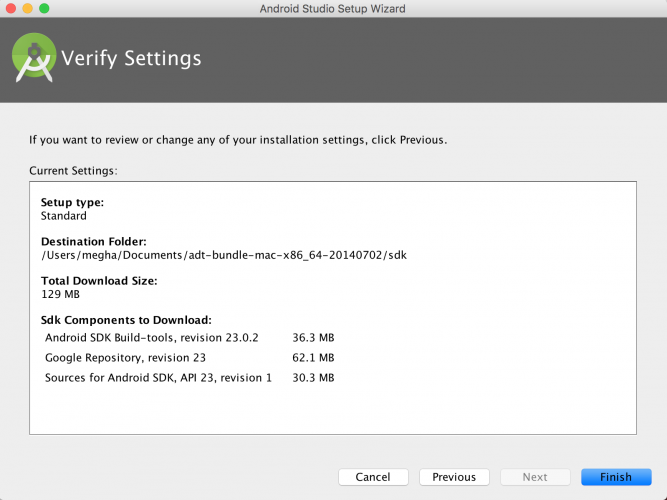
Task: Select the 62.1 MB size value
Action: (x=313, y=357)
